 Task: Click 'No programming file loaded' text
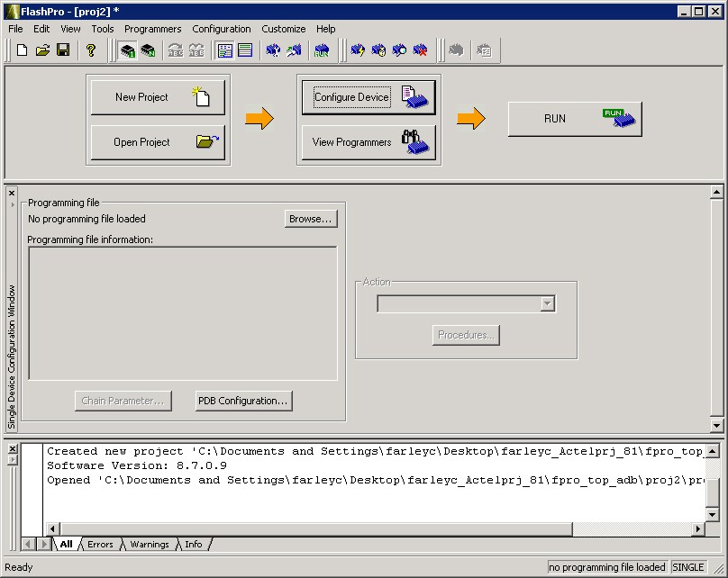tap(86, 219)
